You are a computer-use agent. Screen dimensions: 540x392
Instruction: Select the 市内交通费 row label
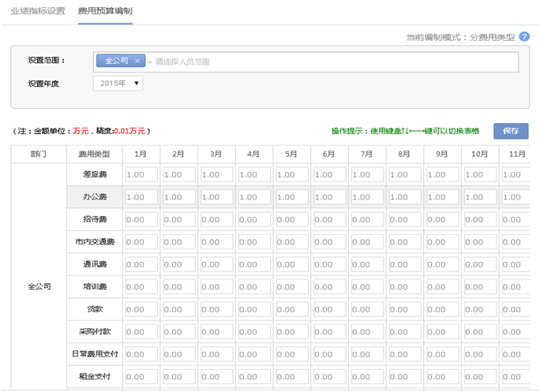point(95,241)
